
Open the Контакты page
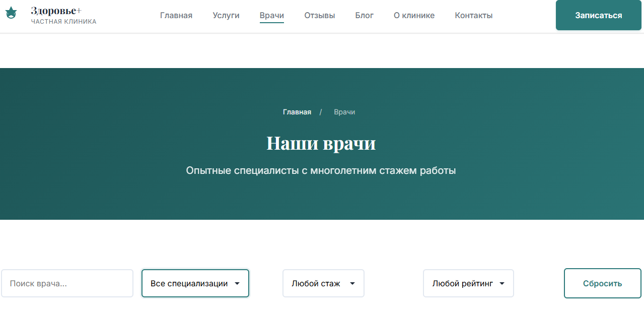coord(473,15)
